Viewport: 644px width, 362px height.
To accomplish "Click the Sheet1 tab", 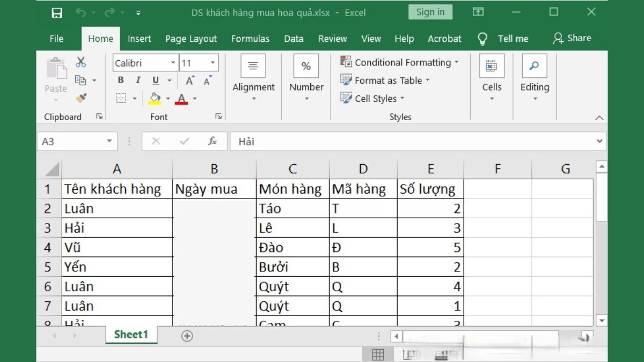I will point(130,335).
